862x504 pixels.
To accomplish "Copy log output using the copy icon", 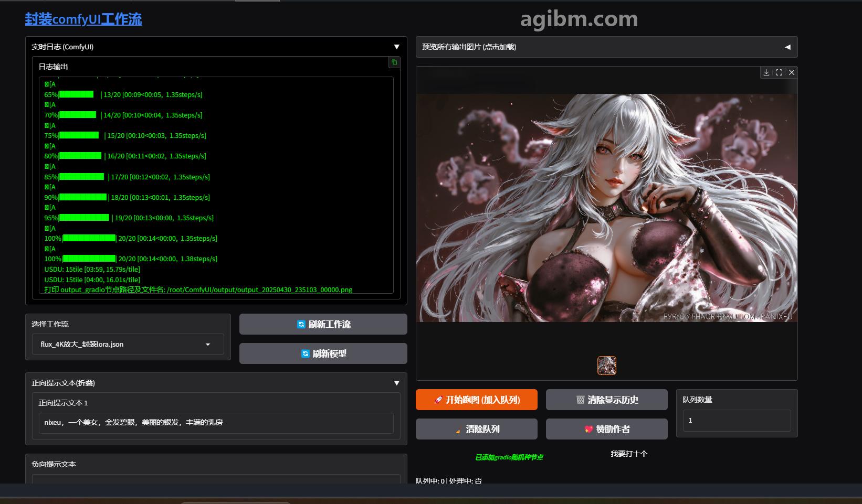I will (394, 62).
